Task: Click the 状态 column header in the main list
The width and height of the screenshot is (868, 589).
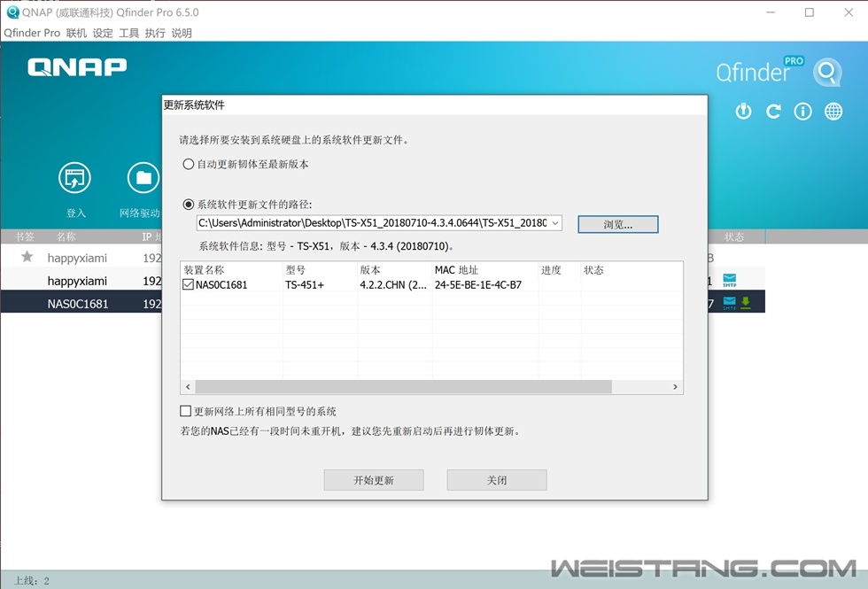Action: 734,236
